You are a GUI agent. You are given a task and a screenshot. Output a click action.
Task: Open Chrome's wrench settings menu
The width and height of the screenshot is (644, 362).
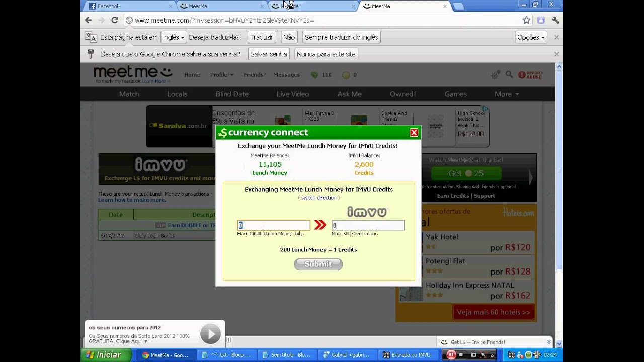point(555,20)
